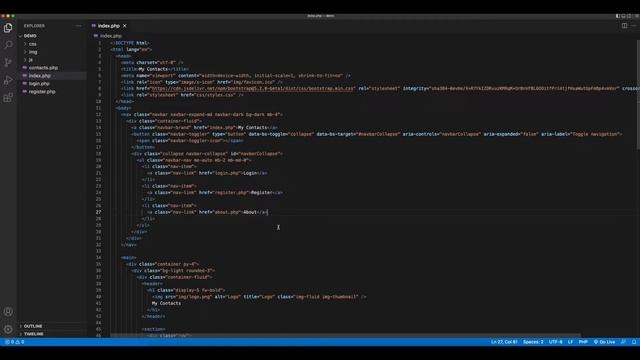Screen dimensions: 640x360
Task: Change file encoding UTF-8
Action: pyautogui.click(x=556, y=342)
